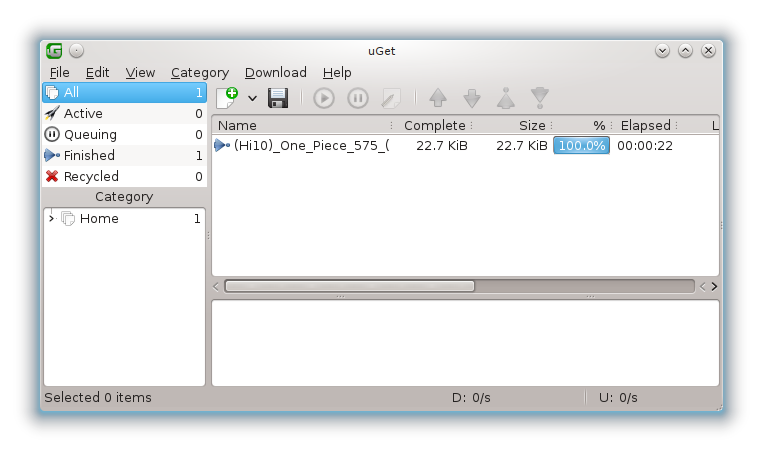Click the 100.0% progress bar of the download
The height and width of the screenshot is (451, 763).
click(581, 145)
